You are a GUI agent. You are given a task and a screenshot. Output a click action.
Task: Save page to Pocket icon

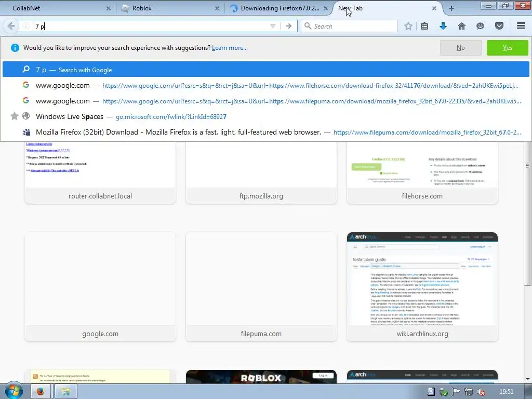pyautogui.click(x=499, y=26)
